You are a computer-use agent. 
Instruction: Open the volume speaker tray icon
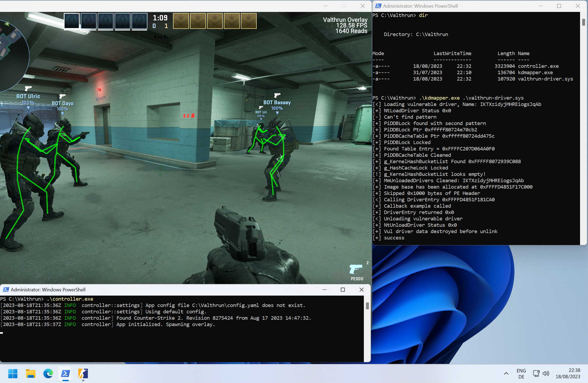point(546,373)
